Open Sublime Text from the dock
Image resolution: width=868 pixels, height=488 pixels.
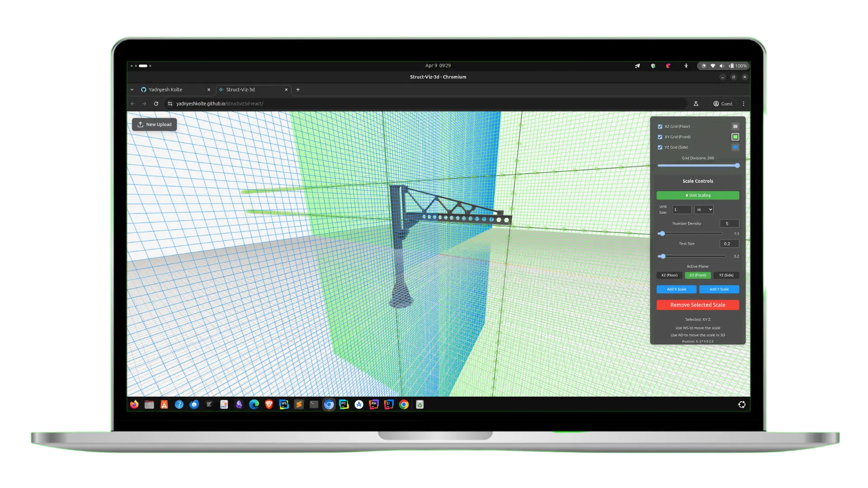[x=299, y=404]
